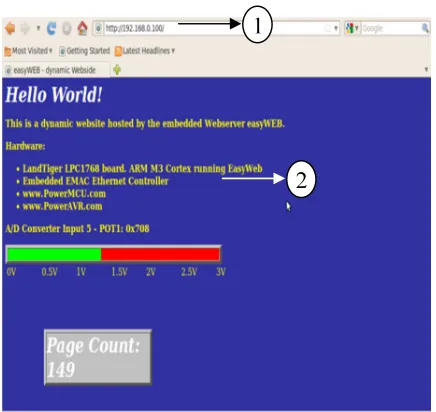Click the 0V scale label
This screenshot has height=412, width=436.
(x=11, y=272)
